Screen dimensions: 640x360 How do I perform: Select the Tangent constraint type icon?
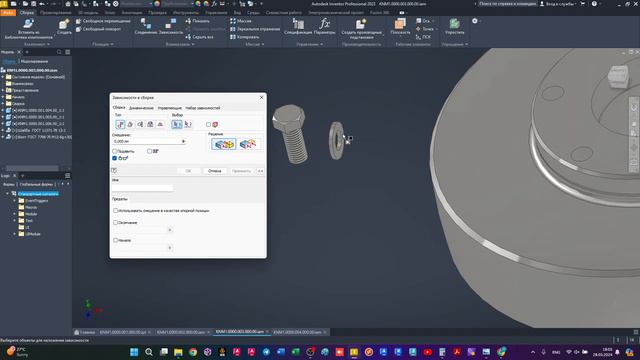(140, 124)
